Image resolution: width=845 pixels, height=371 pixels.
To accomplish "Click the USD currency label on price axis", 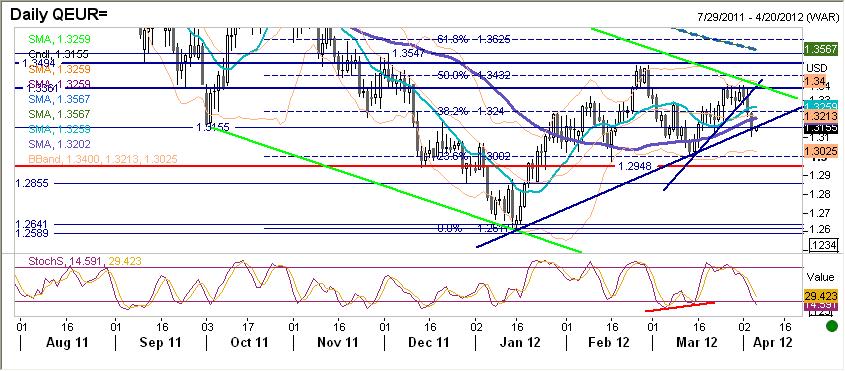I will (816, 67).
